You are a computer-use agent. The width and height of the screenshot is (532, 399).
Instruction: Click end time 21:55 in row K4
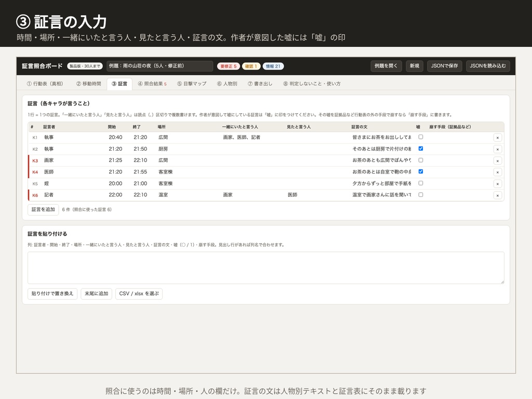pyautogui.click(x=143, y=172)
